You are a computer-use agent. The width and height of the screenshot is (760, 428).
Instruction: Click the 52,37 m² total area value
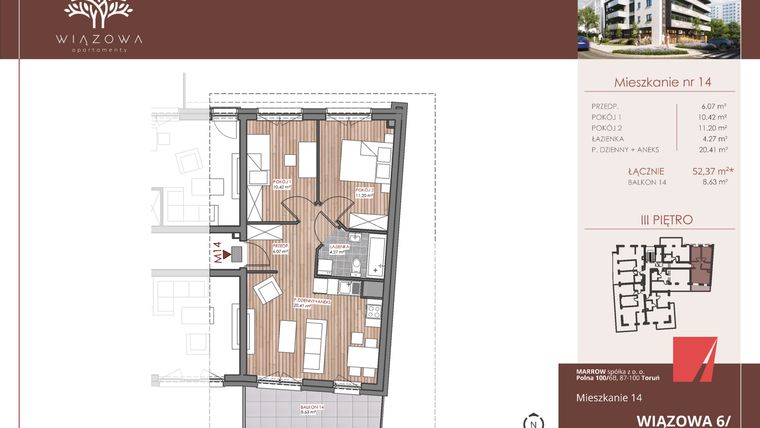coord(713,171)
